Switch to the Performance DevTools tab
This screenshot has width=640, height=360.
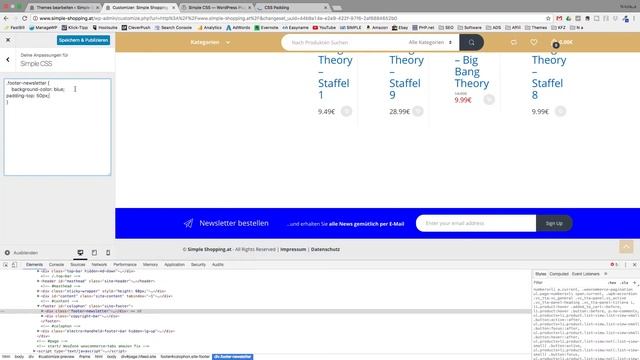(x=125, y=265)
